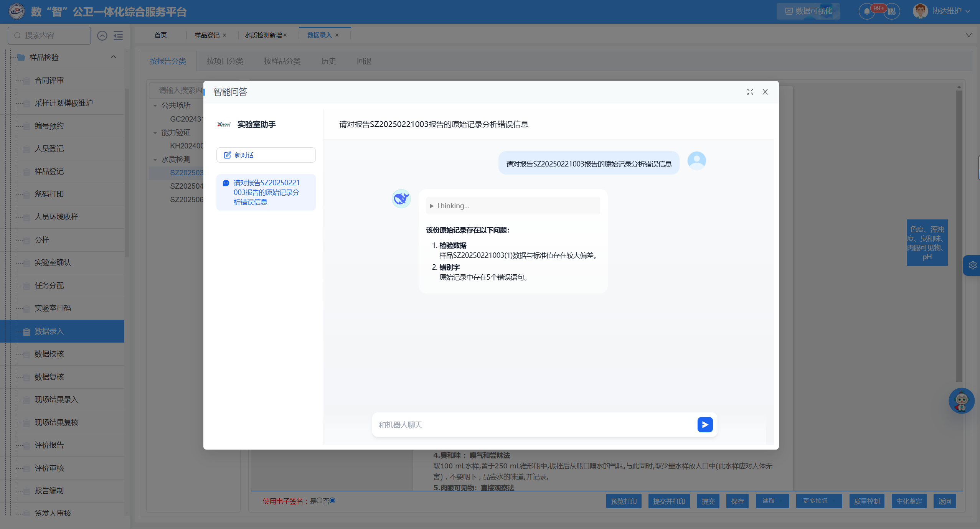
Task: Click the 质量控制 button
Action: click(866, 501)
